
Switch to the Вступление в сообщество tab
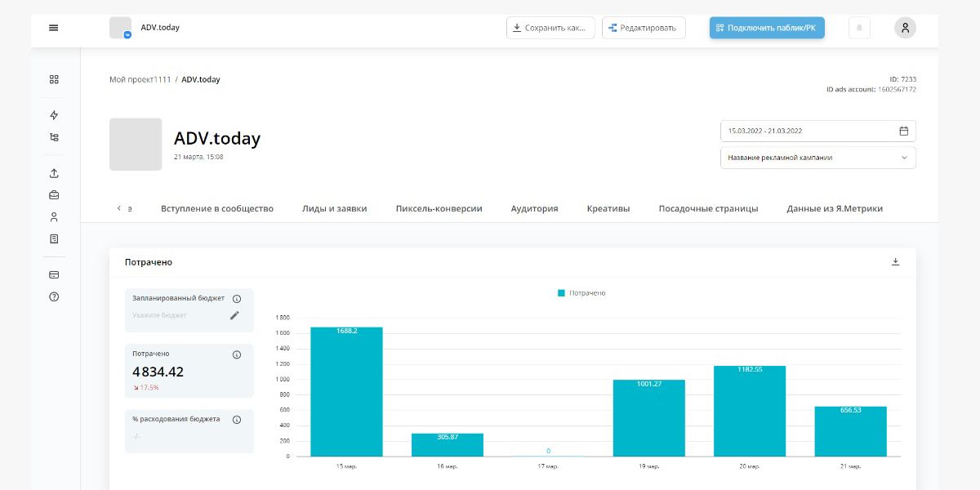[217, 208]
